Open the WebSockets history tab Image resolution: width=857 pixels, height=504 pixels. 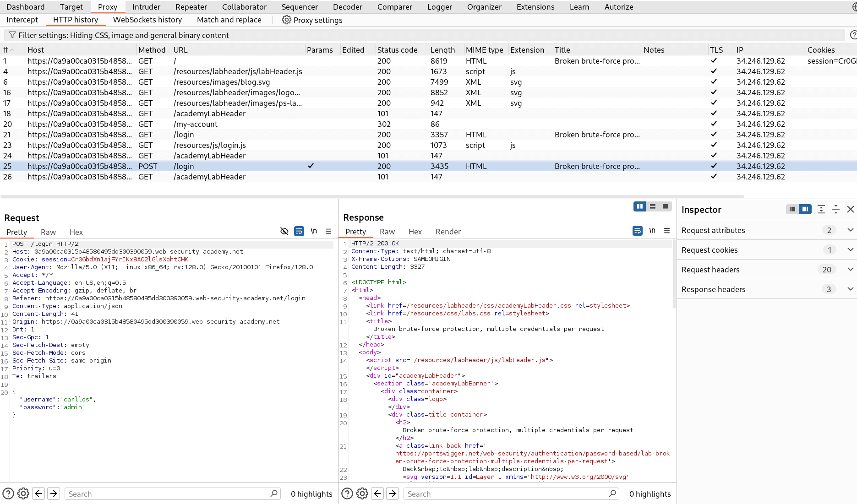coord(147,20)
